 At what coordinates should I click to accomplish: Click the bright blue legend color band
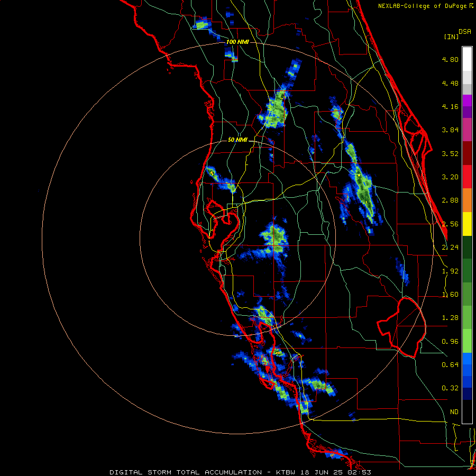tap(467, 359)
